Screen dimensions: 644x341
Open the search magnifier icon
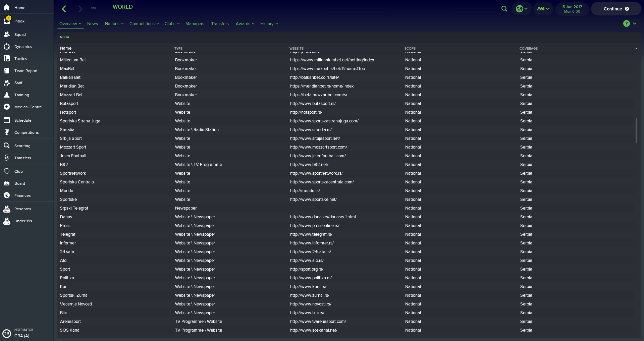pos(504,9)
